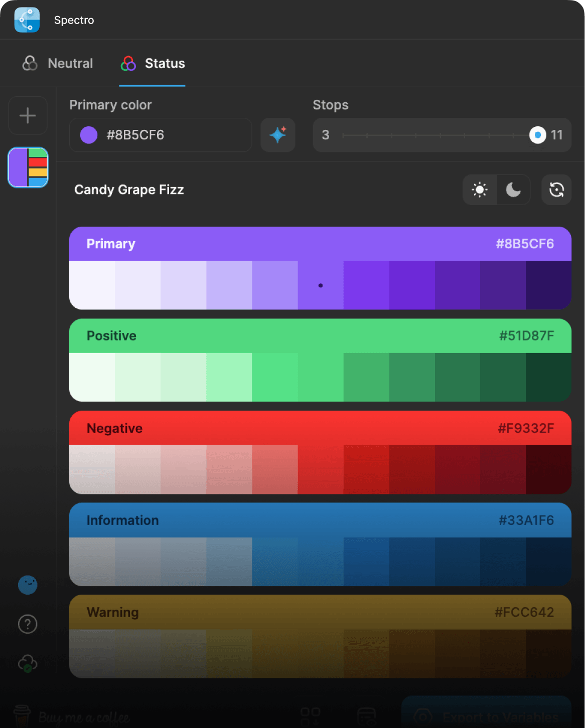Click the Stops slider handle
Screen dimensions: 585x728
538,135
